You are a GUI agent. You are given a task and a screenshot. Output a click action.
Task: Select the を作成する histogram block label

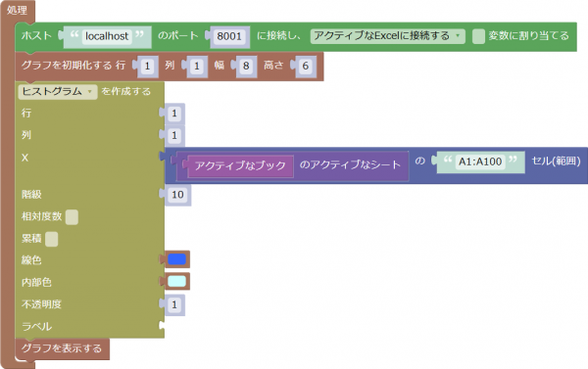126,91
